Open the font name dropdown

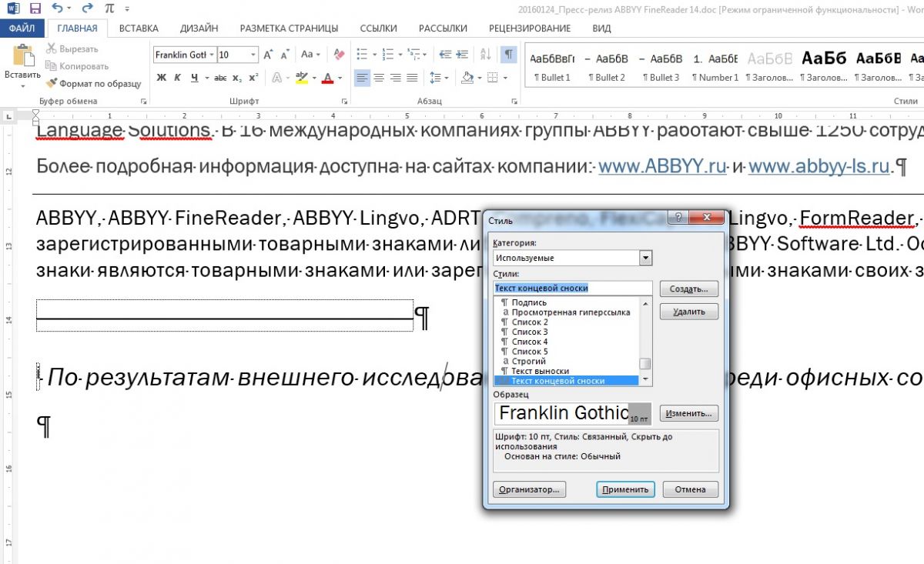point(211,55)
